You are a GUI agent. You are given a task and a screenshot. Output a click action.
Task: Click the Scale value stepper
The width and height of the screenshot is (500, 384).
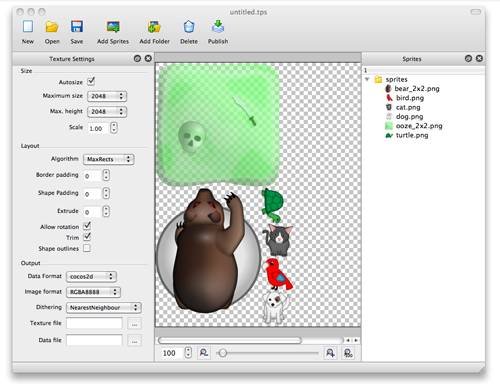[114, 128]
